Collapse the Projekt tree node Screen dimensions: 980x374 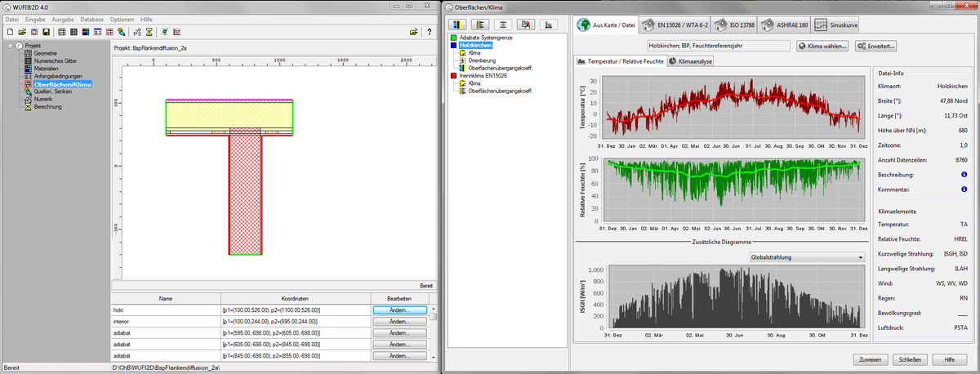coord(10,46)
